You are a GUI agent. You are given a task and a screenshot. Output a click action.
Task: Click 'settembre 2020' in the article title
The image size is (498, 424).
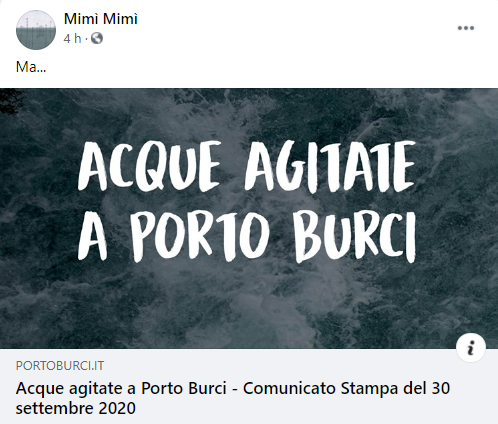[x=76, y=408]
